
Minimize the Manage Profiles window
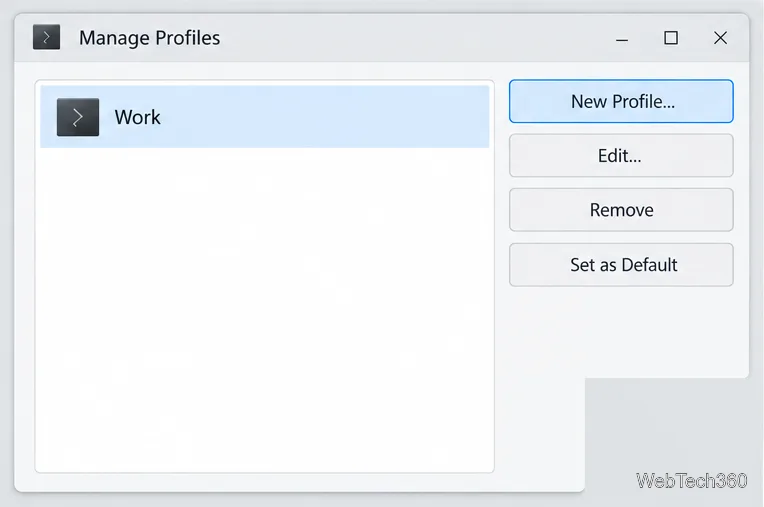622,38
